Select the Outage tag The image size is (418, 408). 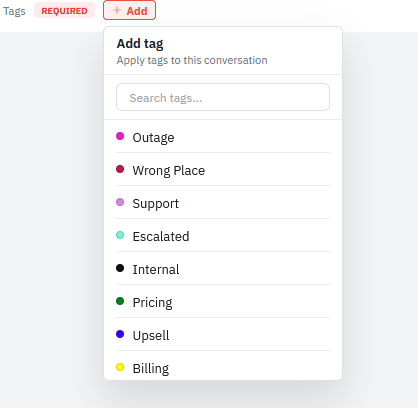click(x=223, y=137)
